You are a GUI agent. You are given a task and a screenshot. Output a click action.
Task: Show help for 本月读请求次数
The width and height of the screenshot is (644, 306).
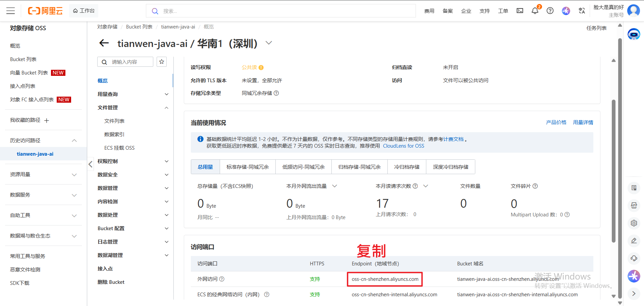tap(415, 186)
